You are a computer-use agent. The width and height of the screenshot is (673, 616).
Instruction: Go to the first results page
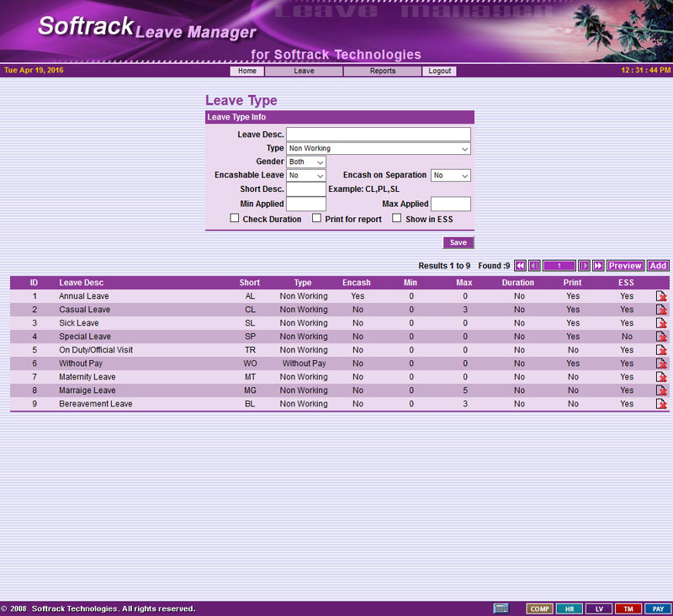[x=521, y=266]
